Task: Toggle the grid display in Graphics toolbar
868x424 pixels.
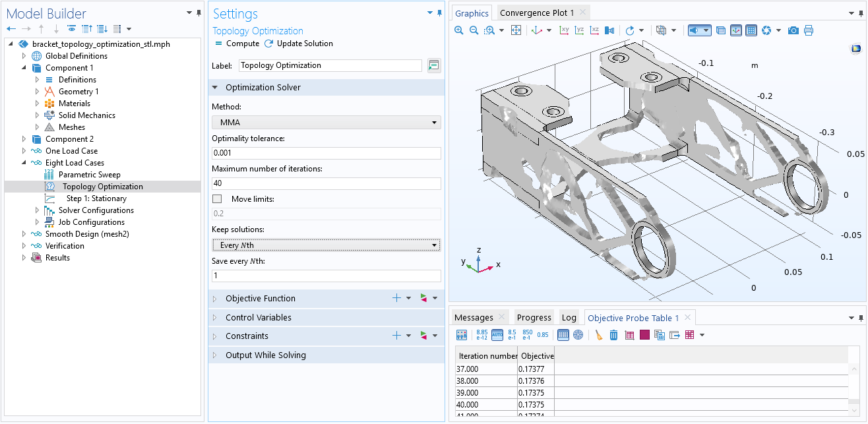Action: (751, 30)
